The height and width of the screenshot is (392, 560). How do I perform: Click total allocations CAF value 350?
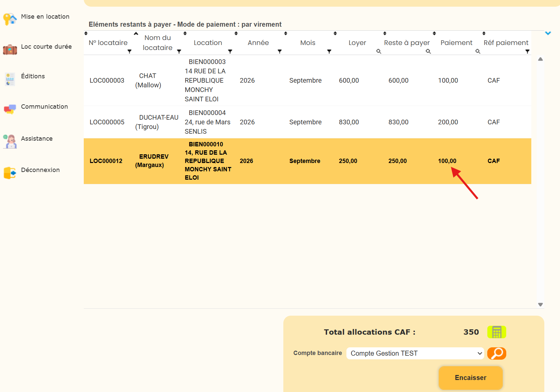[471, 332]
